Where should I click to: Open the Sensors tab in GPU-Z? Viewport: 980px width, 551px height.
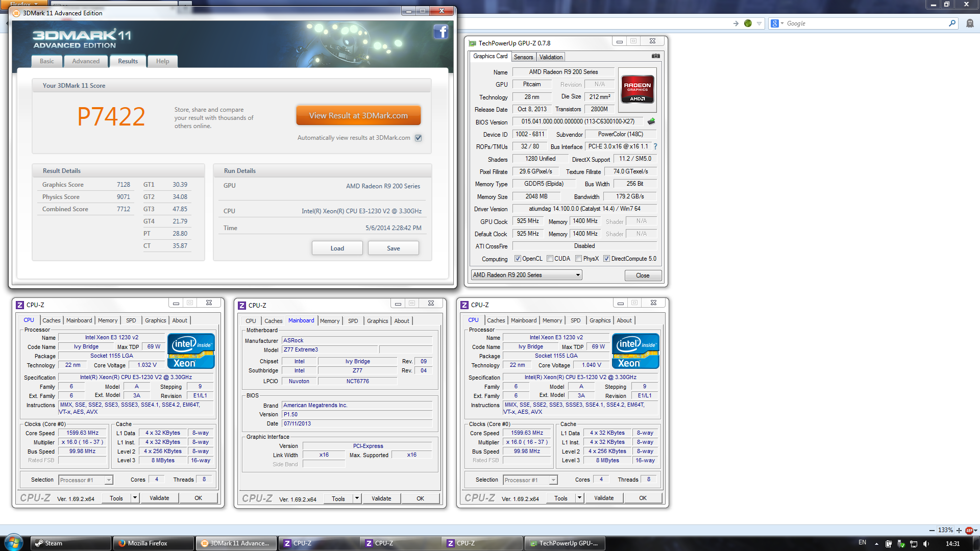(x=523, y=57)
